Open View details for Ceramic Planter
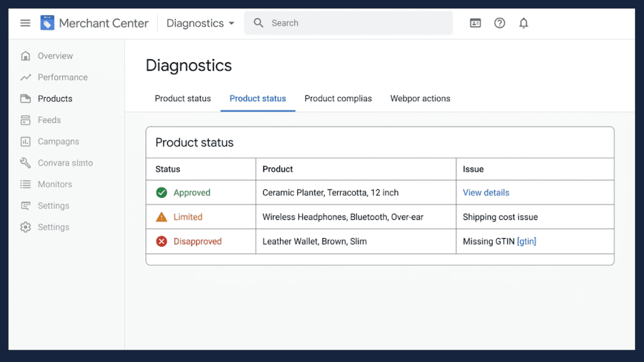Screen dimensions: 644x362 [x=486, y=193]
